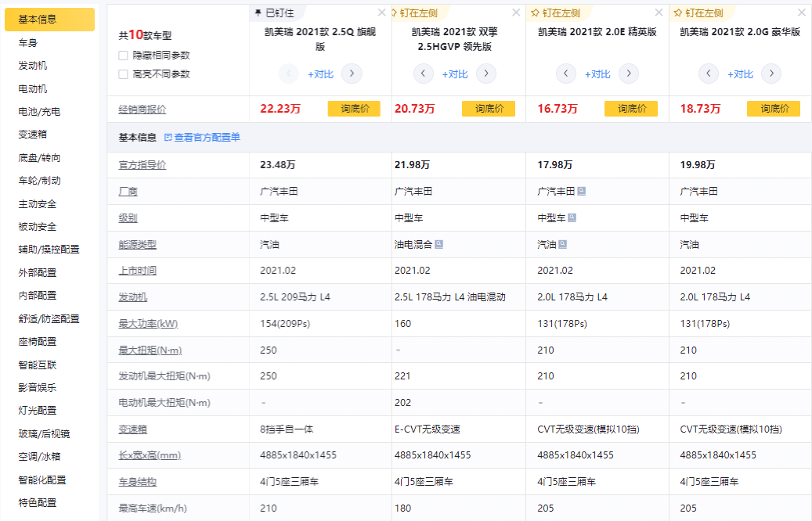Screen dimensions: 812x521
Task: Pin 2.0E 精英版 to the left
Action: click(556, 13)
